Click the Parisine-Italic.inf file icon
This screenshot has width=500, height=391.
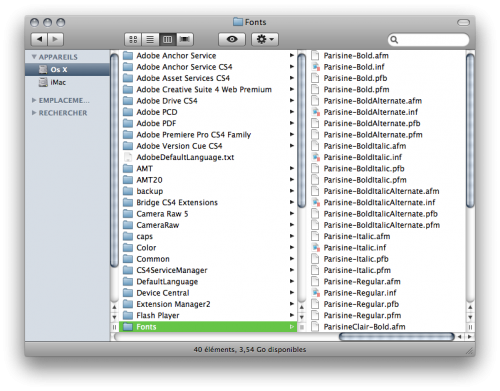[315, 248]
